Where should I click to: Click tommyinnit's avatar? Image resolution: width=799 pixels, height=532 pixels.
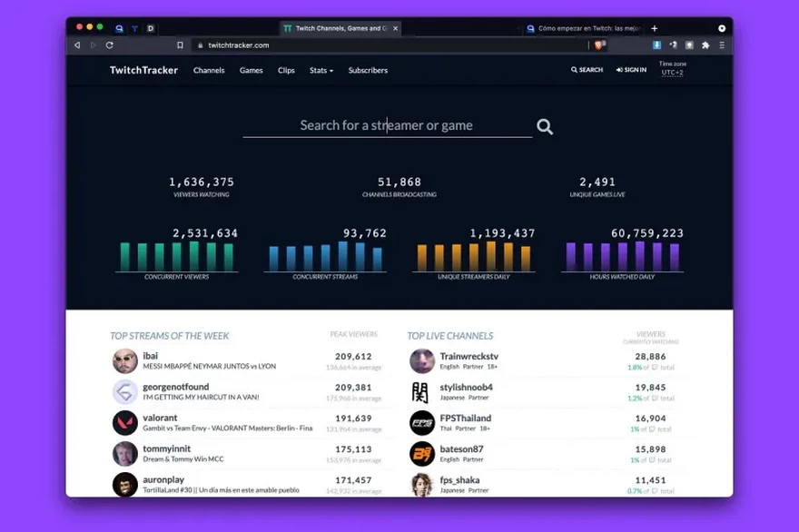(125, 454)
